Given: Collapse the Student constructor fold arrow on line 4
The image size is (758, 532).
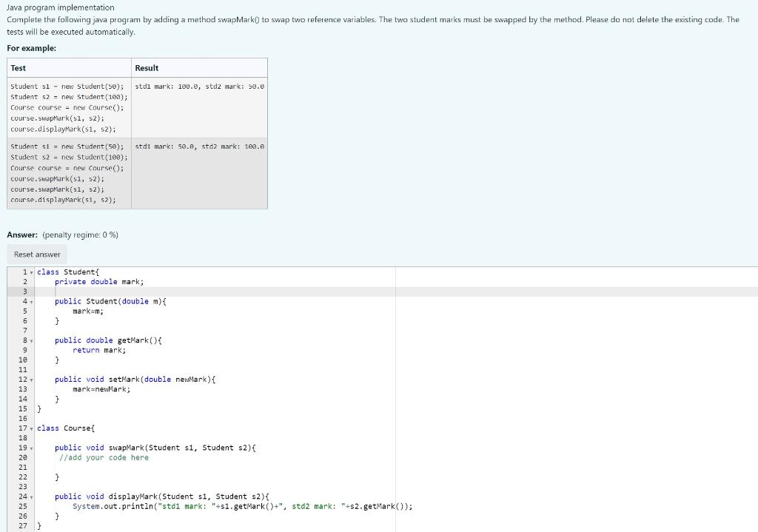Looking at the screenshot, I should point(31,302).
